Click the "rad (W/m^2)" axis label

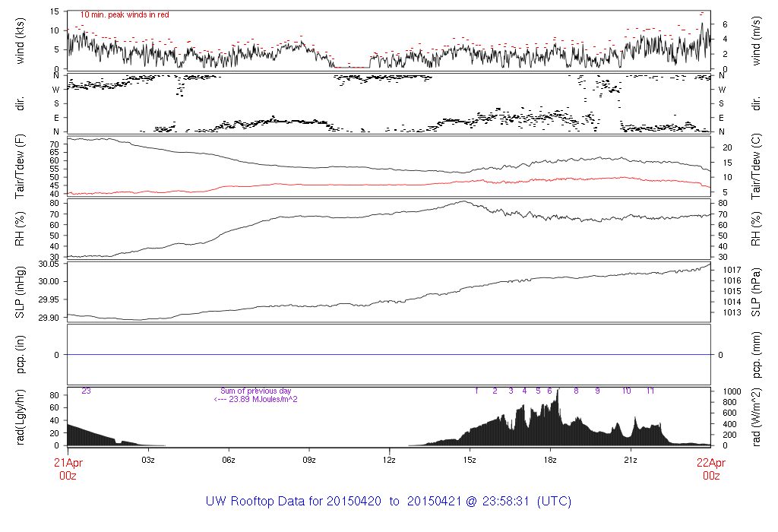[757, 418]
